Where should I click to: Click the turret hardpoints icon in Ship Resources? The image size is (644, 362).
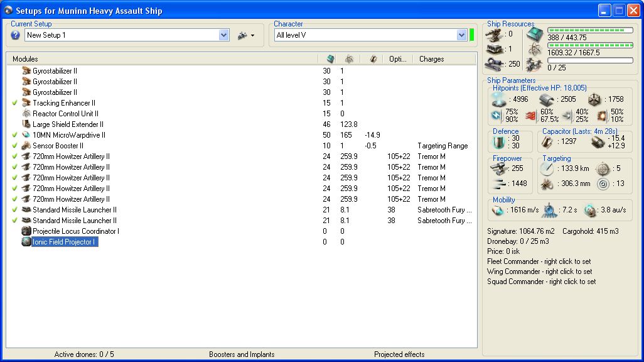(x=494, y=35)
